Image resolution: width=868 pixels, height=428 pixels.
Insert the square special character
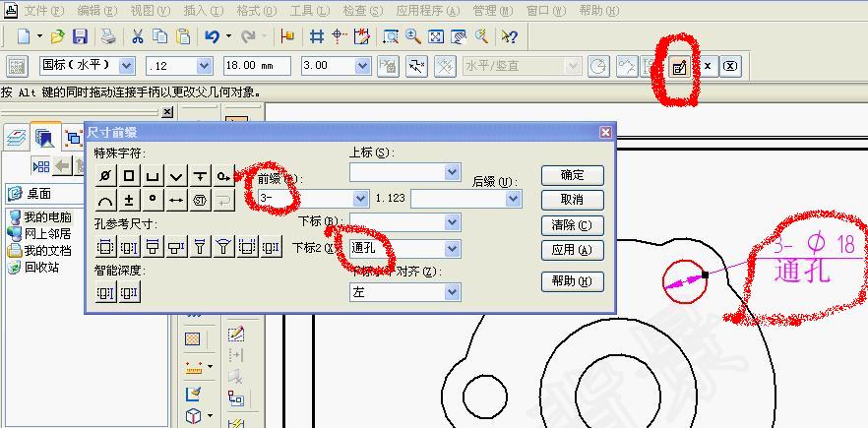point(129,176)
